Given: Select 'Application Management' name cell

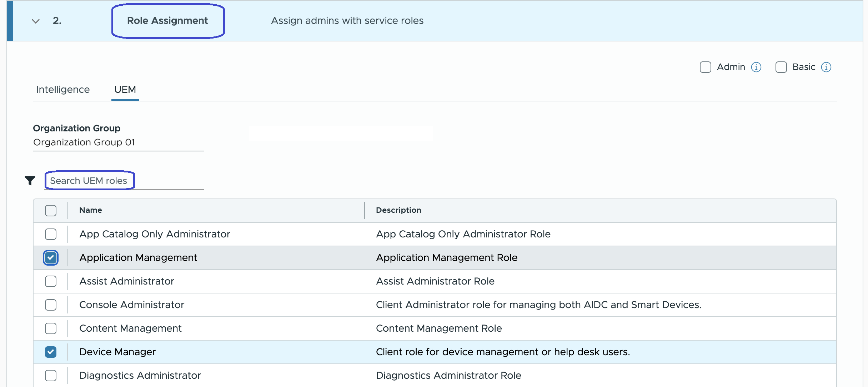Looking at the screenshot, I should click(x=138, y=258).
